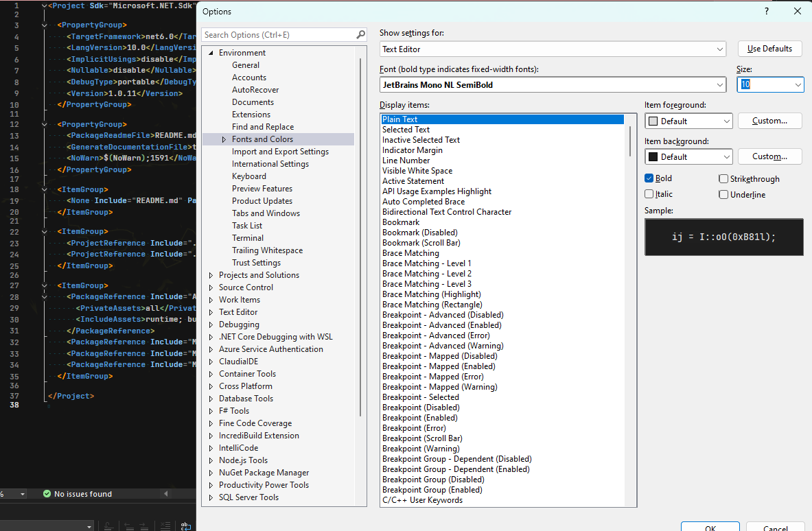
Task: Expand the Text Editor tree node
Action: click(211, 312)
